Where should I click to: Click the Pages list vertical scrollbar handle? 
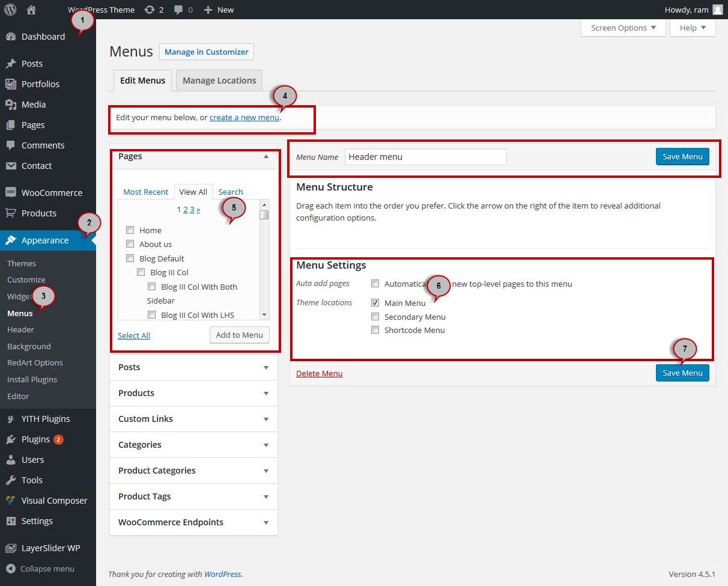[x=264, y=215]
